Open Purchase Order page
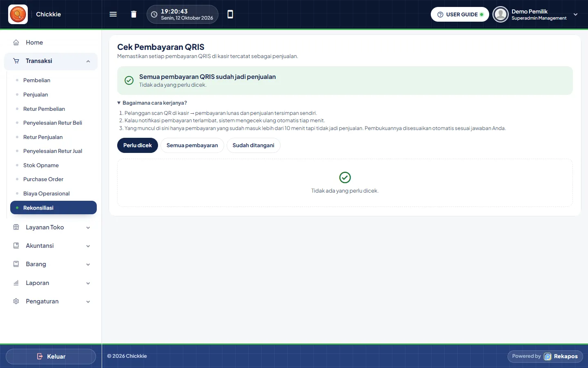This screenshot has width=588, height=368. (43, 179)
